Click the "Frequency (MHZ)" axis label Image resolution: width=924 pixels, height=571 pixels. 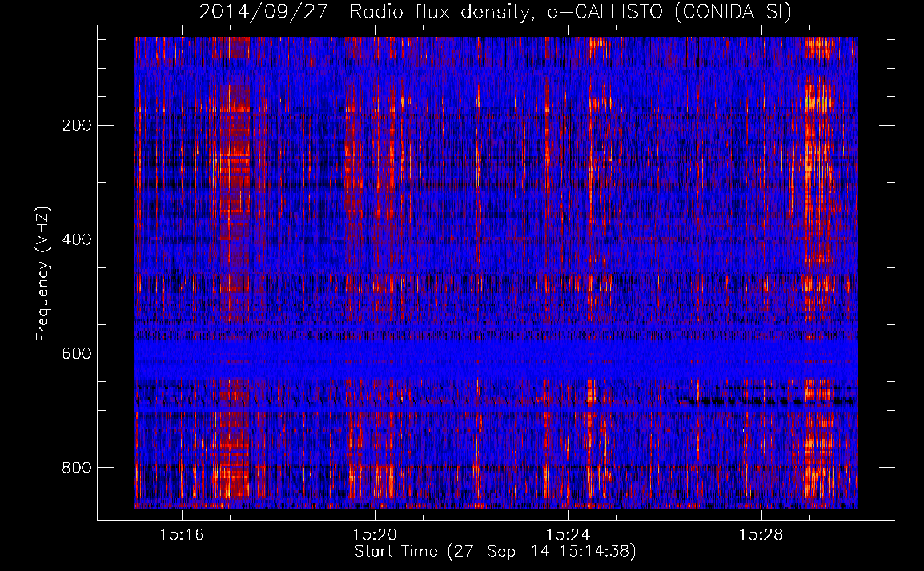pyautogui.click(x=43, y=274)
